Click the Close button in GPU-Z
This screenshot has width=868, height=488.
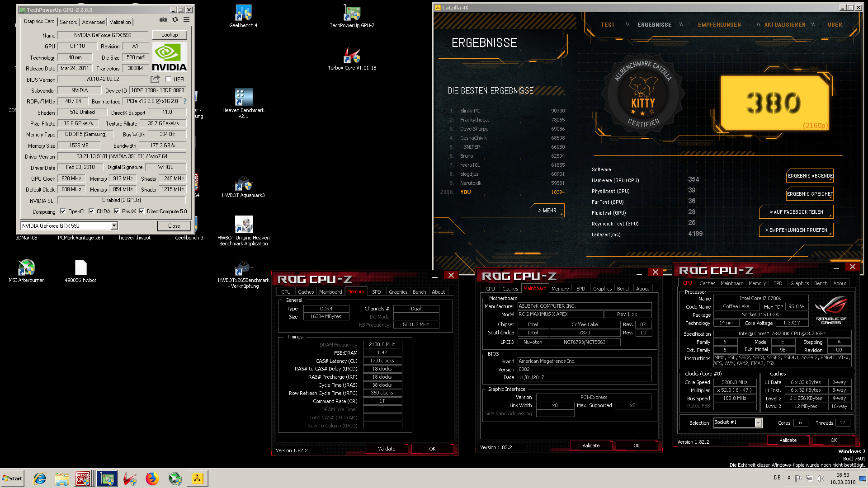174,225
